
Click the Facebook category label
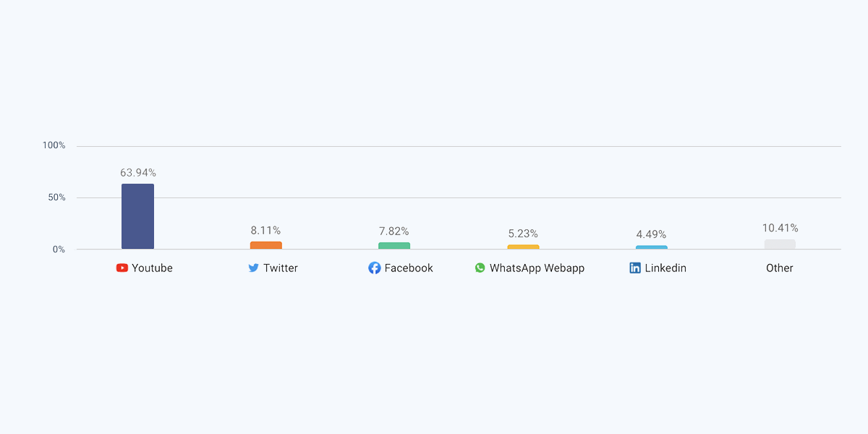[x=409, y=268]
